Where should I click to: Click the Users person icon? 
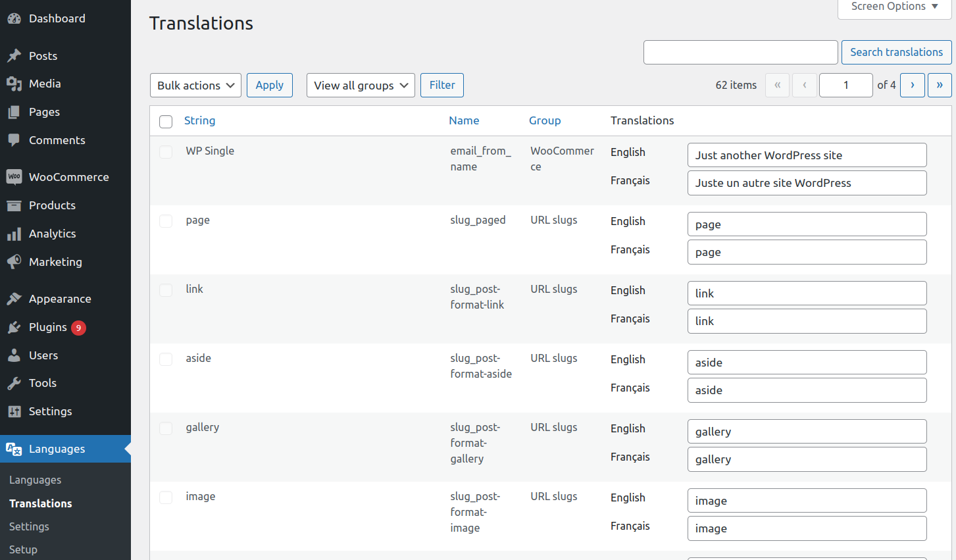pyautogui.click(x=14, y=355)
